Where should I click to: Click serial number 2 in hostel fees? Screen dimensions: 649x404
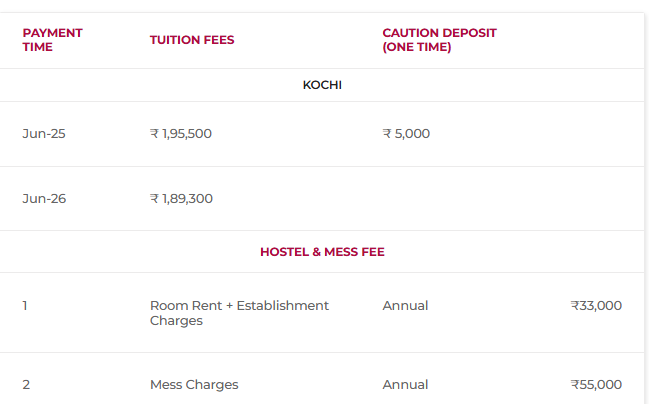[x=26, y=384]
